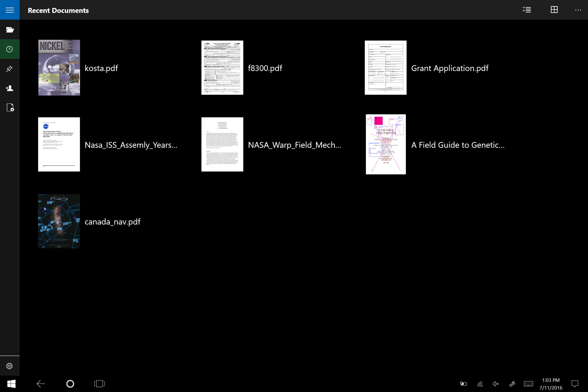588x392 pixels.
Task: Open the pinned documents pin icon
Action: (10, 69)
